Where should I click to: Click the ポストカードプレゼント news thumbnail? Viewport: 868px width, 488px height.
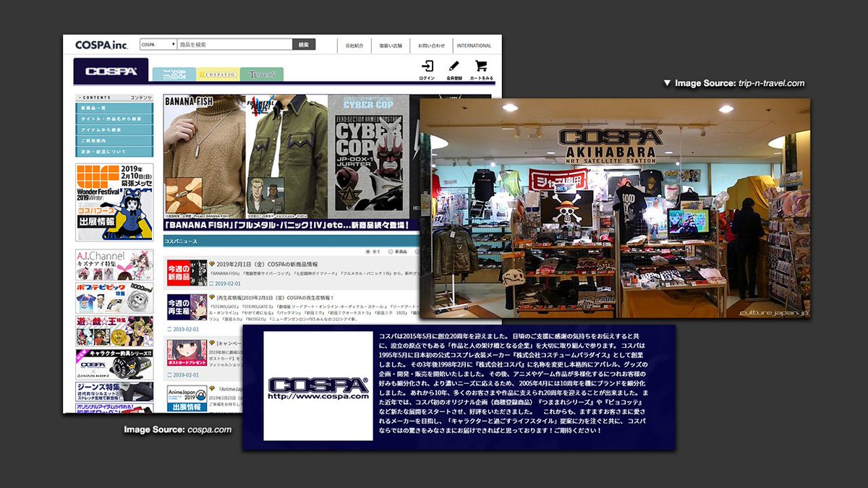[187, 353]
